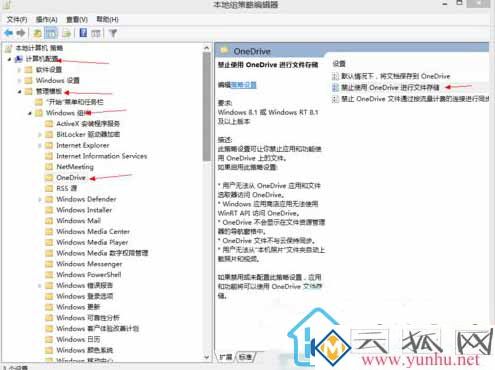Click the Windows Media Center folder icon
Viewport: 495px width, 370px height.
pyautogui.click(x=49, y=231)
